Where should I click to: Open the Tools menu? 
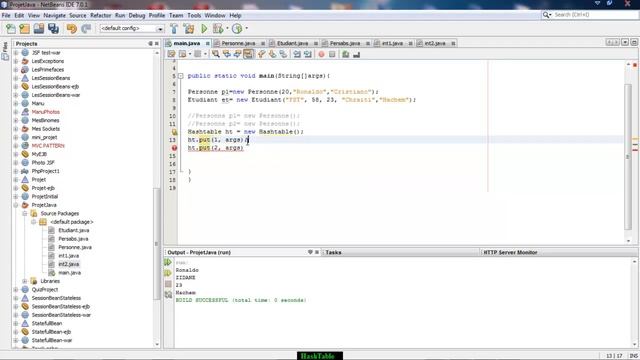[x=194, y=16]
